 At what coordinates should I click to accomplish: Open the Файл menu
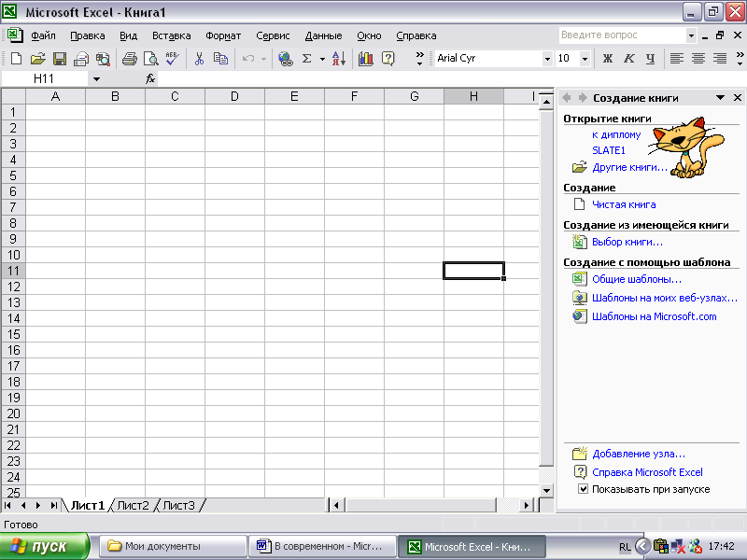[43, 35]
